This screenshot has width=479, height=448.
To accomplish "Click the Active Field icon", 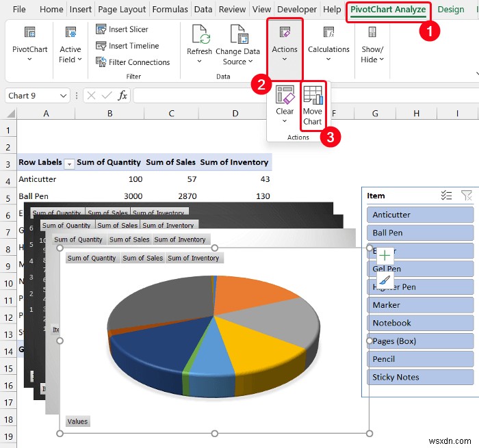I will pyautogui.click(x=70, y=32).
